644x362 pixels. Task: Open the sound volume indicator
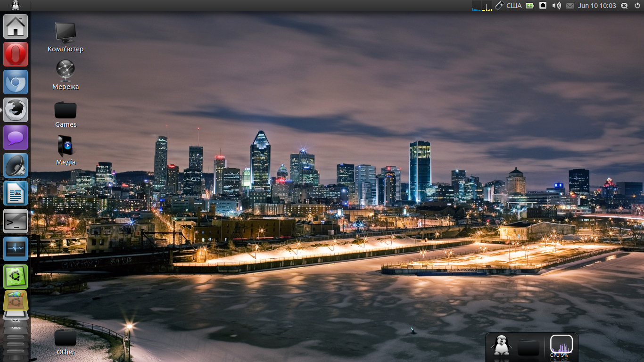point(556,6)
